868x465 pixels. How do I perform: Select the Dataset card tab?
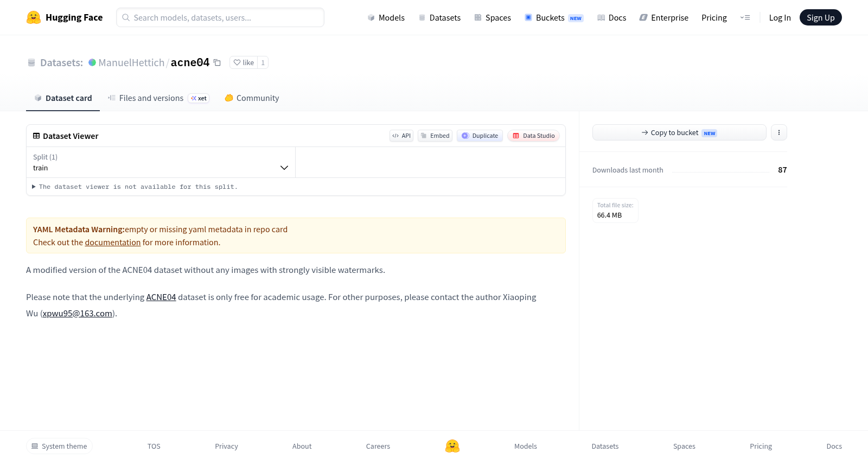coord(63,98)
